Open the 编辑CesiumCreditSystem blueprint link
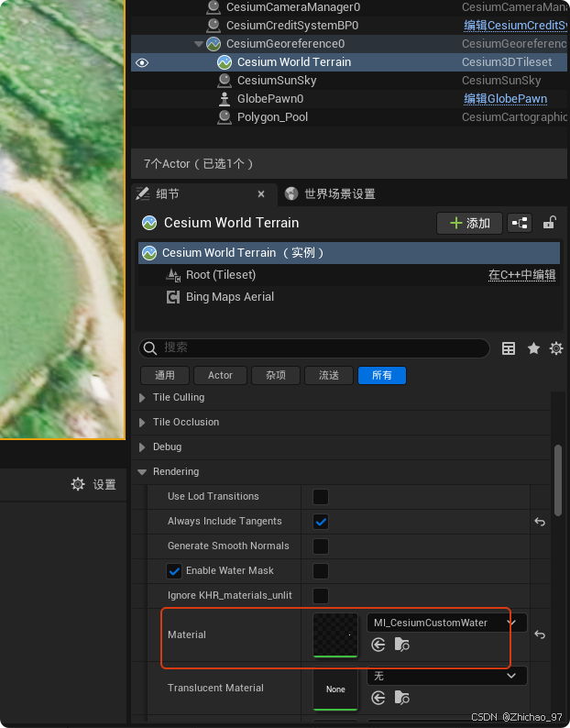This screenshot has width=570, height=728. tap(515, 26)
